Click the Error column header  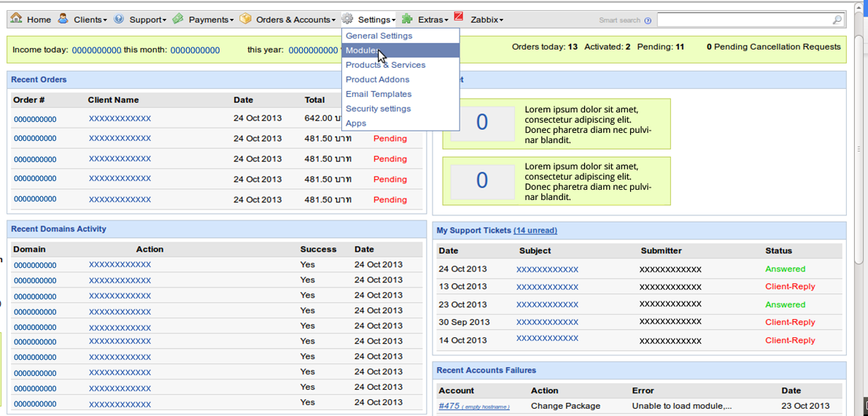coord(643,390)
